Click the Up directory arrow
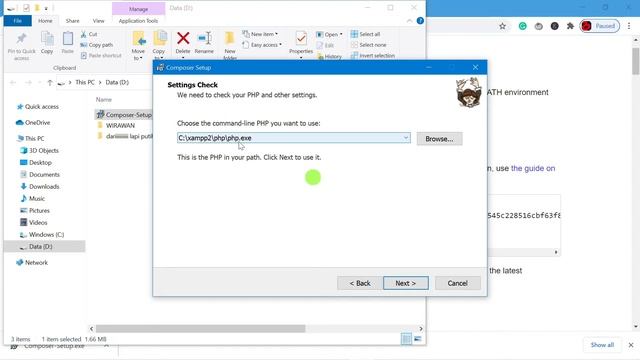 point(50,82)
